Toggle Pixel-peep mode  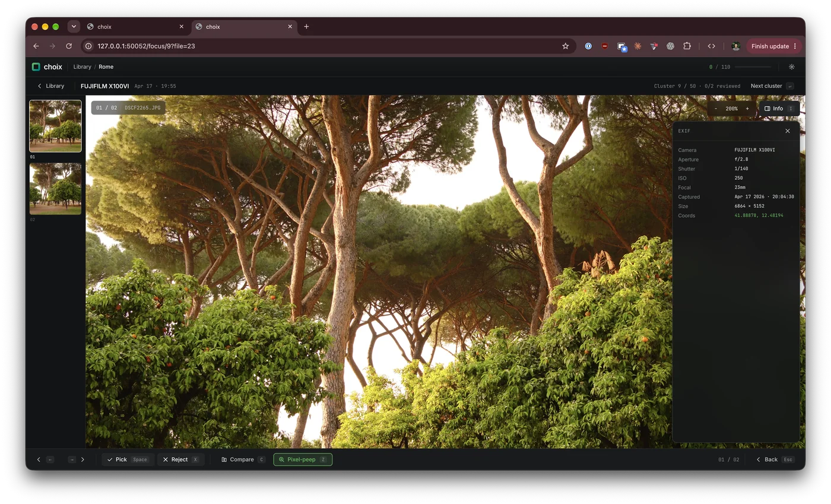coord(303,459)
